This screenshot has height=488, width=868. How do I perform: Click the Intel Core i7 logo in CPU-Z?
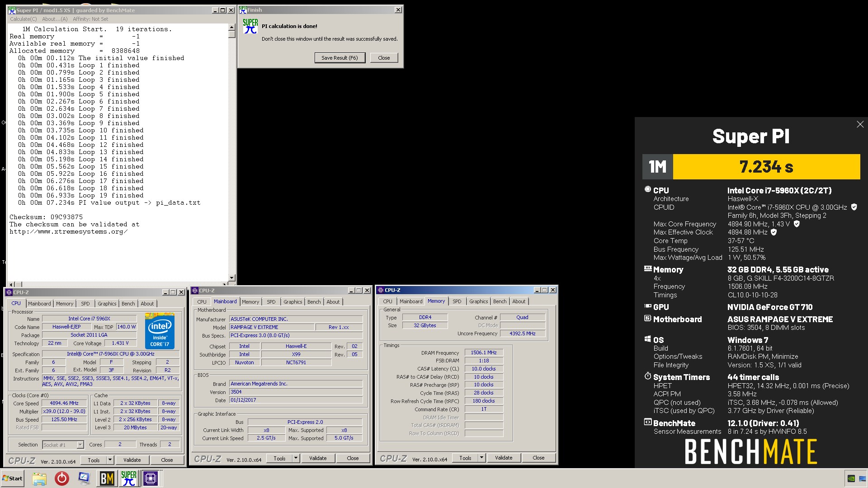pos(160,330)
